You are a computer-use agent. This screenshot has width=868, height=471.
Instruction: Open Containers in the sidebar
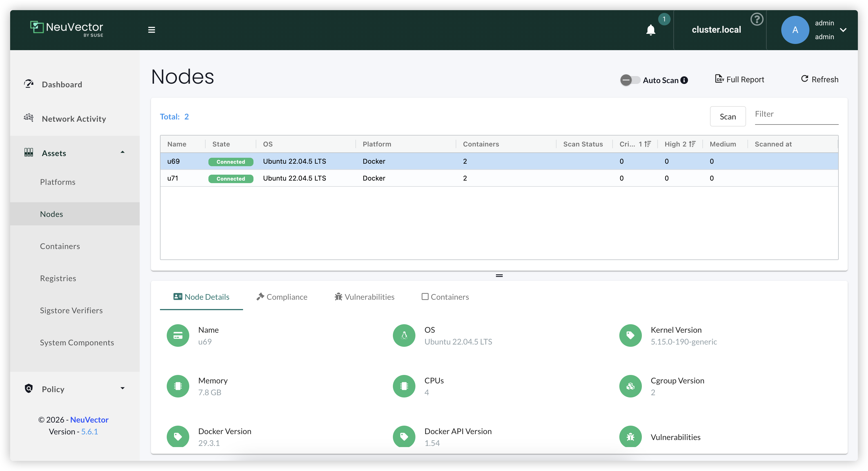click(x=60, y=246)
